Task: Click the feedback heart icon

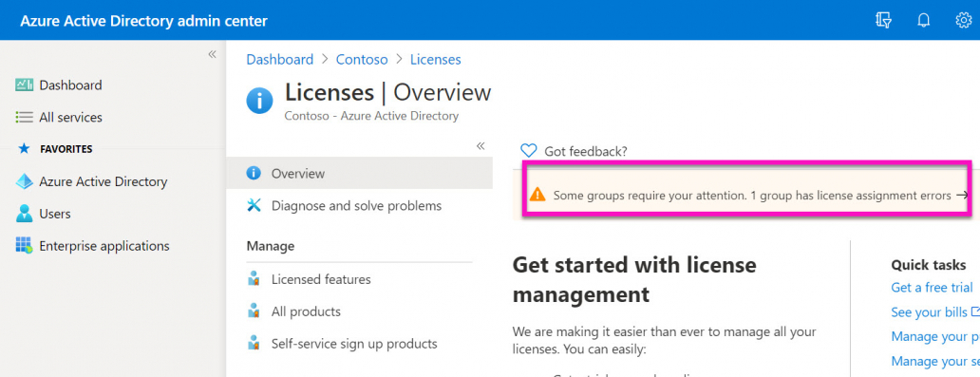Action: (x=529, y=151)
